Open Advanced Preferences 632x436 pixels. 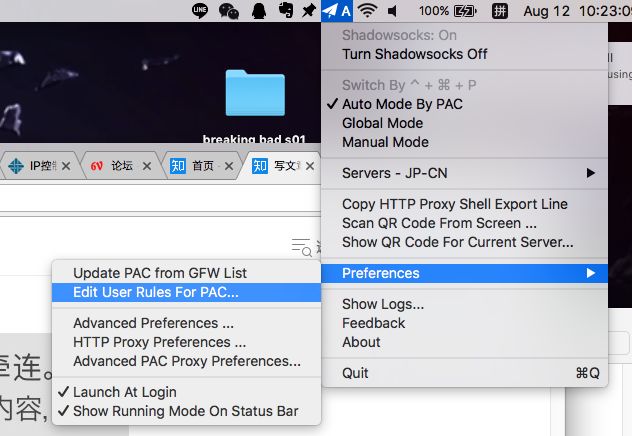point(186,323)
